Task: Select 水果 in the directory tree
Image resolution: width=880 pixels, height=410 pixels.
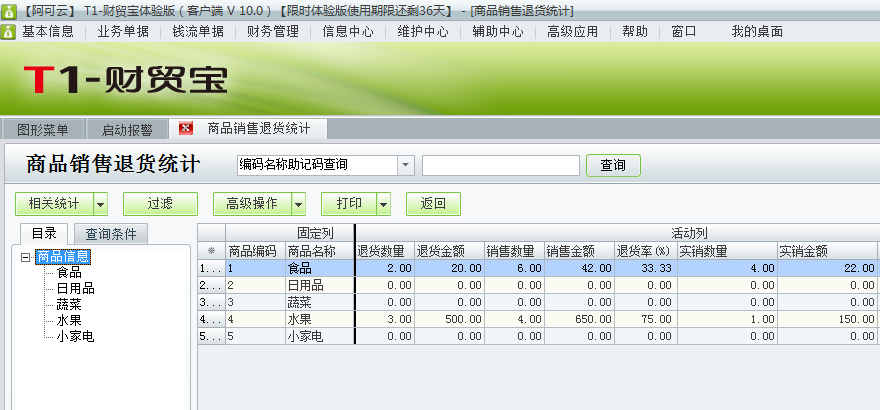Action: tap(69, 321)
